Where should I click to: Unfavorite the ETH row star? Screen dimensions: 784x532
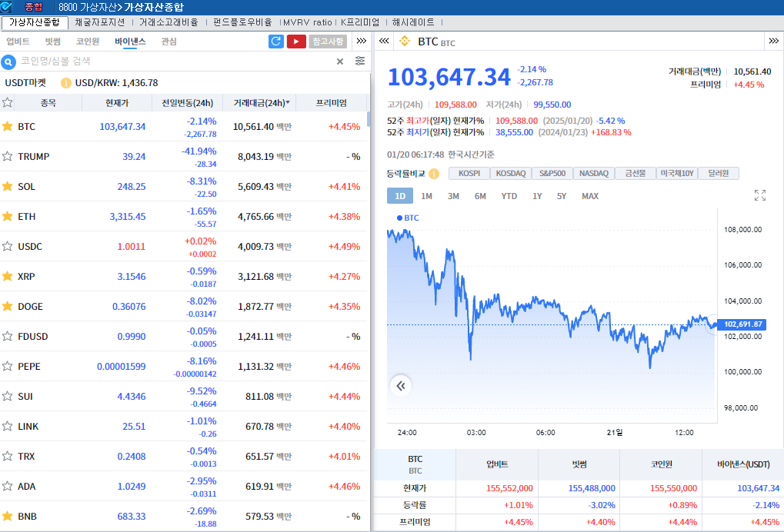(x=8, y=216)
